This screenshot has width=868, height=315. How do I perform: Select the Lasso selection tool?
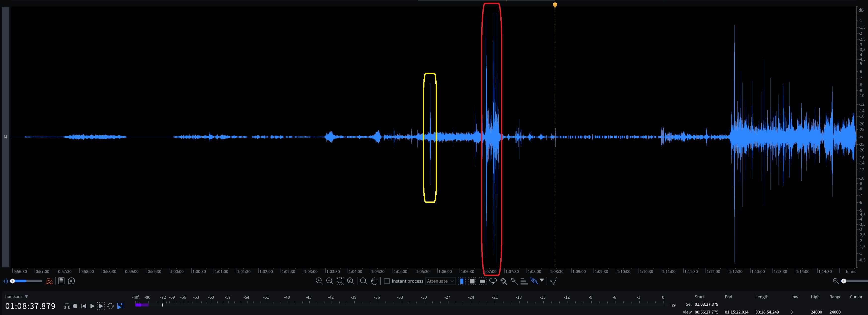[x=493, y=281]
